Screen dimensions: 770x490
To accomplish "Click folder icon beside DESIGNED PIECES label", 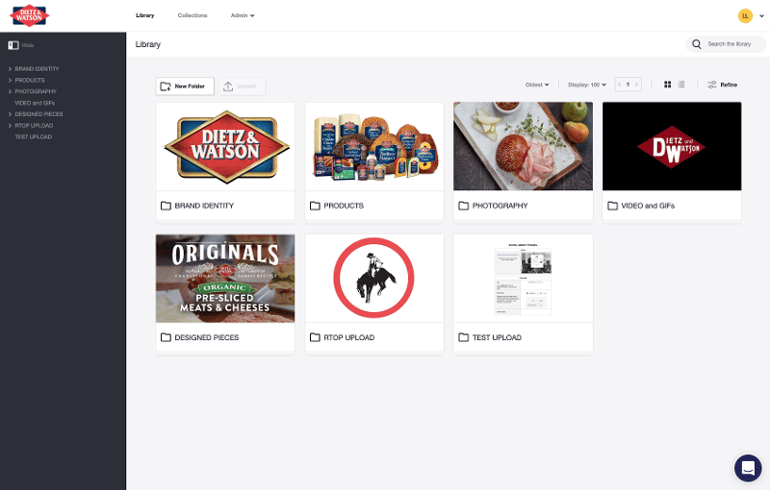I will (166, 337).
